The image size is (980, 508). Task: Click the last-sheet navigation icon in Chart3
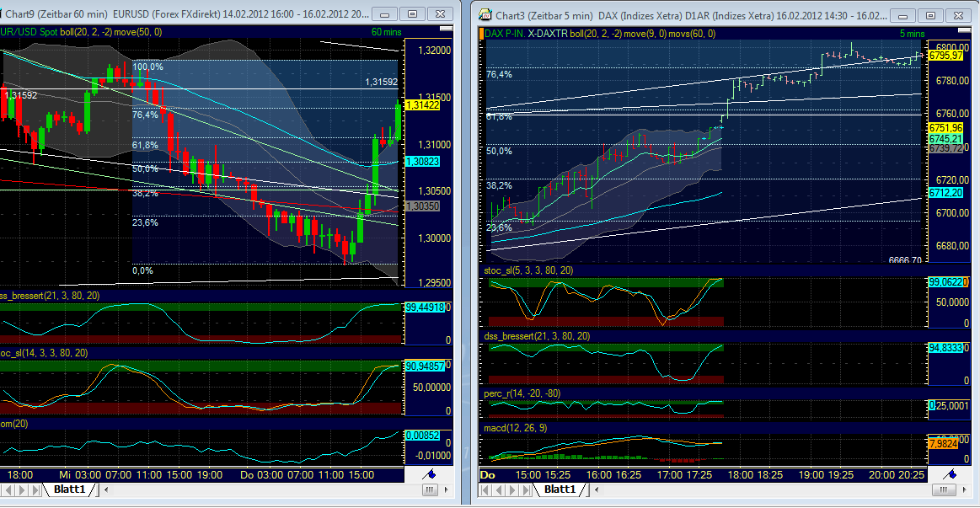(x=526, y=489)
